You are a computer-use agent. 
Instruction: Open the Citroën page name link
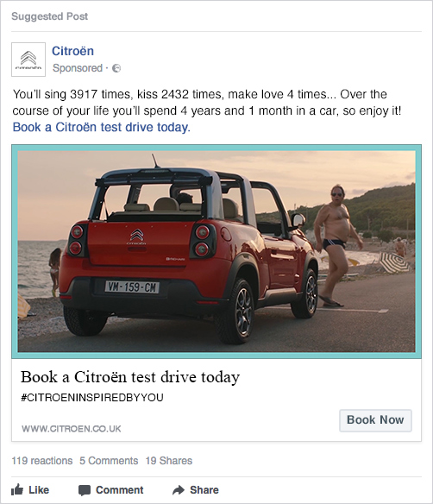coord(73,51)
